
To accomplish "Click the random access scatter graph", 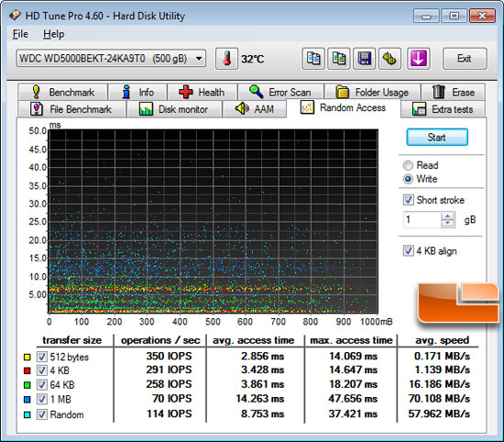I will (214, 221).
